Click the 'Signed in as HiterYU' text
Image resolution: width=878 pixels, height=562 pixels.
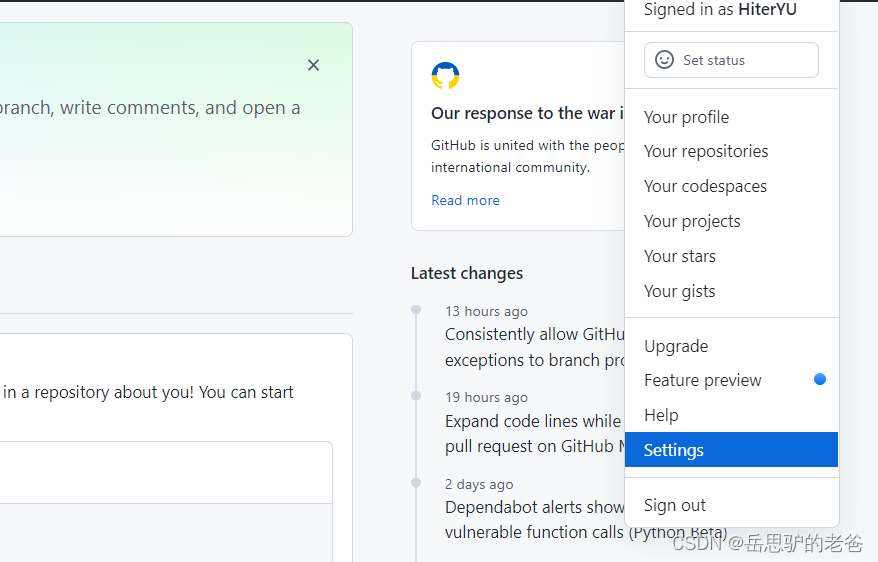click(x=720, y=10)
